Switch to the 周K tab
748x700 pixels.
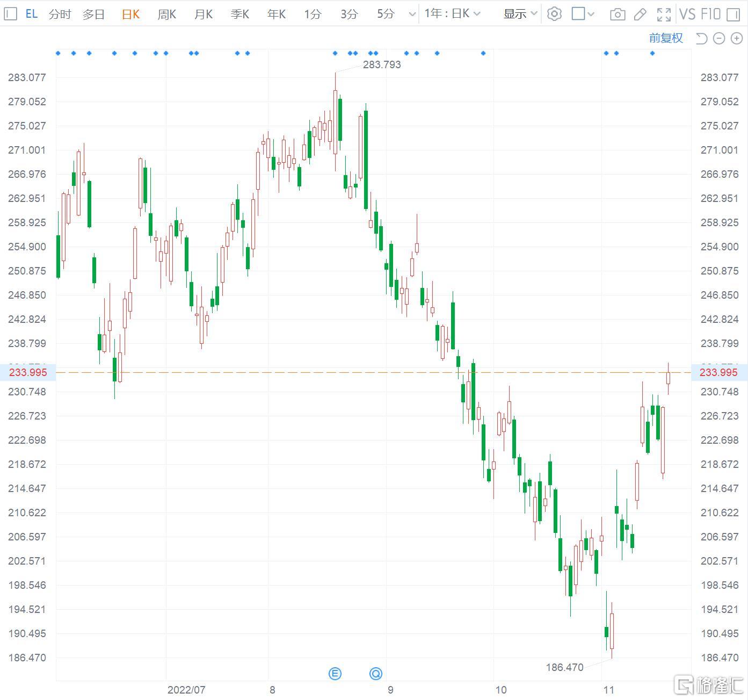[x=167, y=15]
